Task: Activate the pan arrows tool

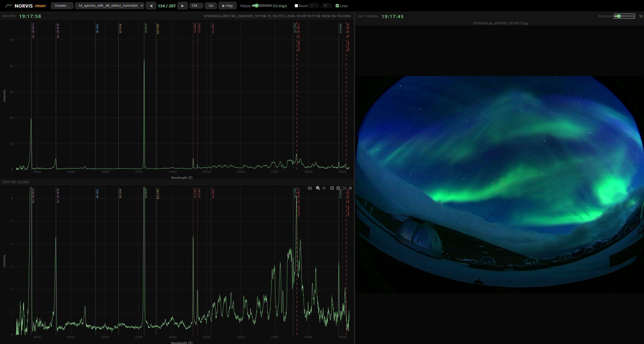Action: [324, 188]
